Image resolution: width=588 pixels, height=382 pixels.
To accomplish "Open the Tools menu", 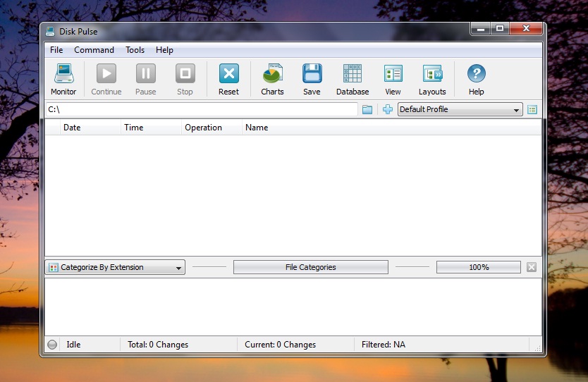I will pos(135,50).
